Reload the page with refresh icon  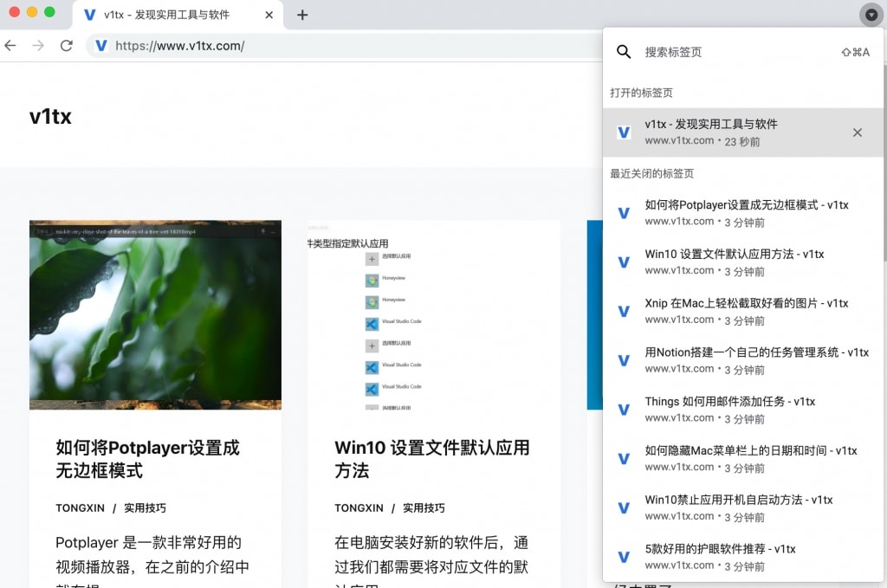click(x=66, y=45)
